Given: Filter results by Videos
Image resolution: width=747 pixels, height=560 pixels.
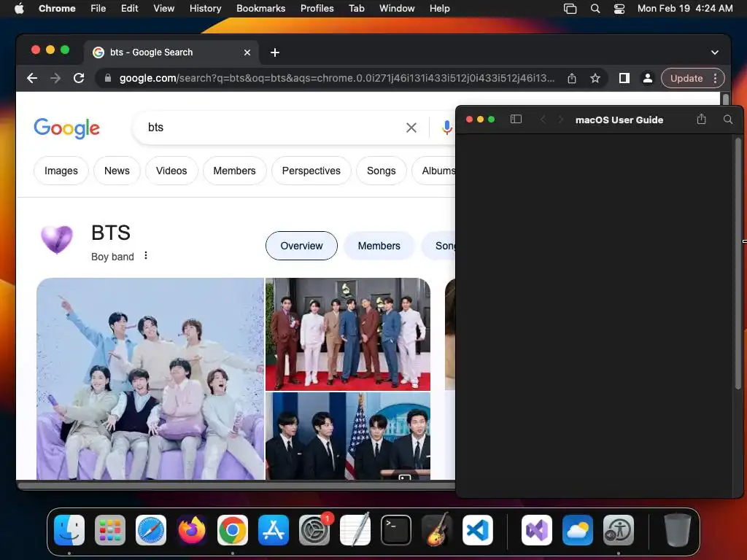Looking at the screenshot, I should coord(171,171).
